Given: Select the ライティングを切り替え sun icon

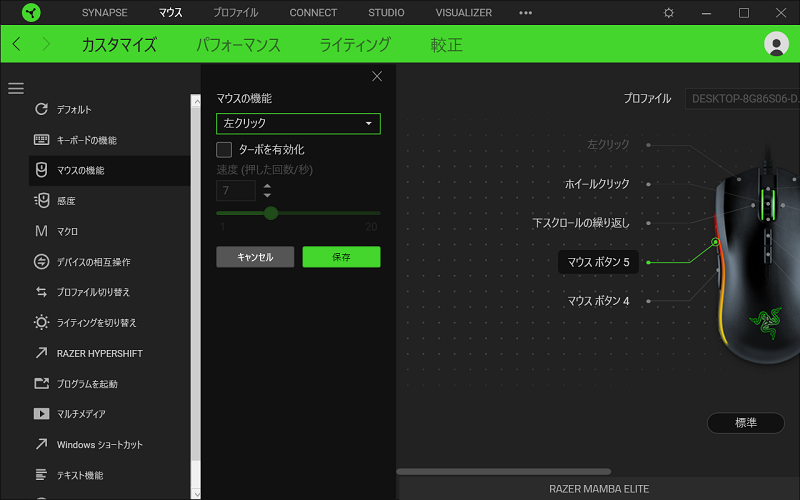Looking at the screenshot, I should (41, 322).
